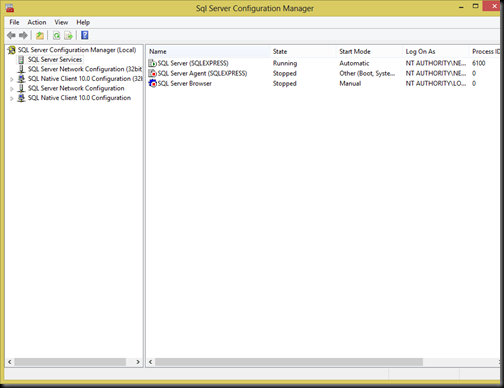The width and height of the screenshot is (504, 388).
Task: Minimize the Configuration Manager window
Action: pos(461,7)
